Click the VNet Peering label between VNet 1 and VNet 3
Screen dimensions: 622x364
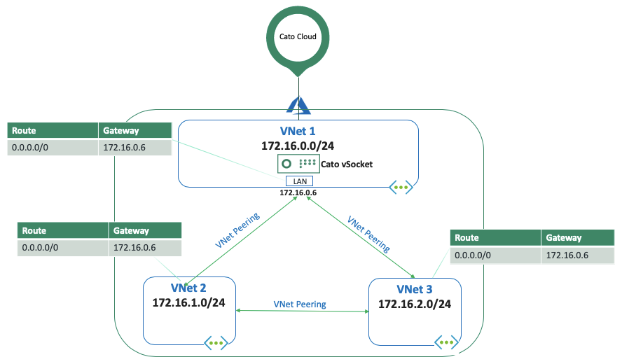tap(368, 234)
